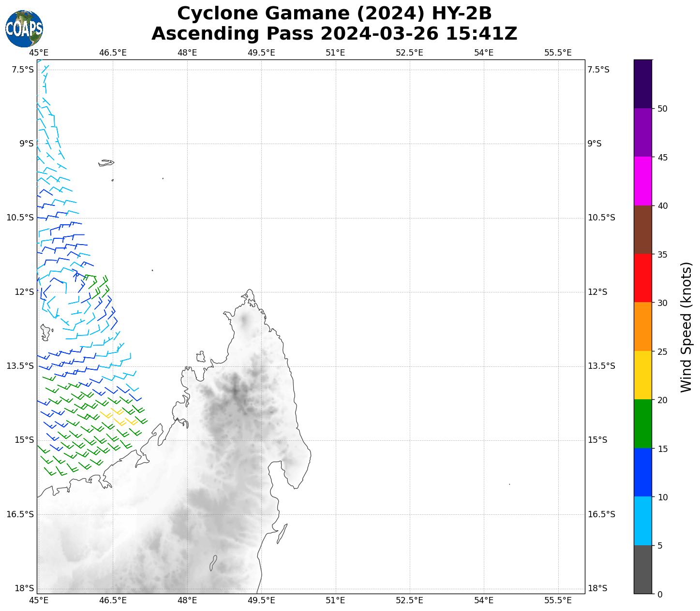Screen dimensions: 700x611
Task: Click the gray 0–5 knots colorbar segment
Action: click(x=643, y=569)
